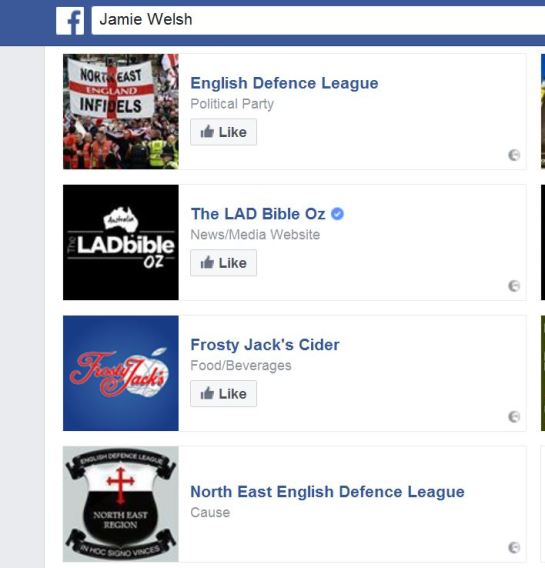Viewport: 545px width, 568px height.
Task: Open the LADbible Oz logo thumbnail
Action: pos(121,242)
